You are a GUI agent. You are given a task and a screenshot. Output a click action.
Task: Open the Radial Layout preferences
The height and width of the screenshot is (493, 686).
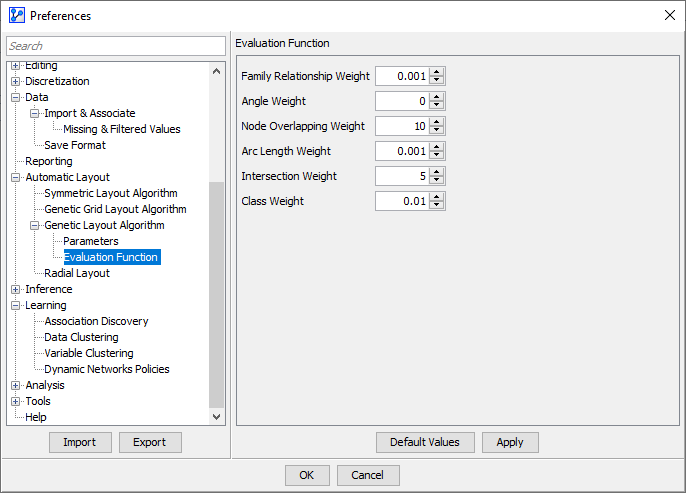pos(77,273)
